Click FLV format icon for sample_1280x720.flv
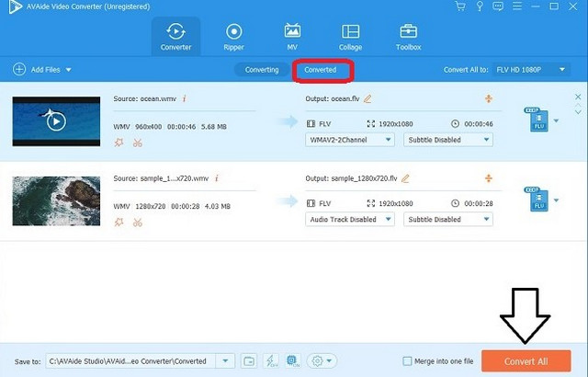This screenshot has height=377, width=588. pyautogui.click(x=537, y=200)
